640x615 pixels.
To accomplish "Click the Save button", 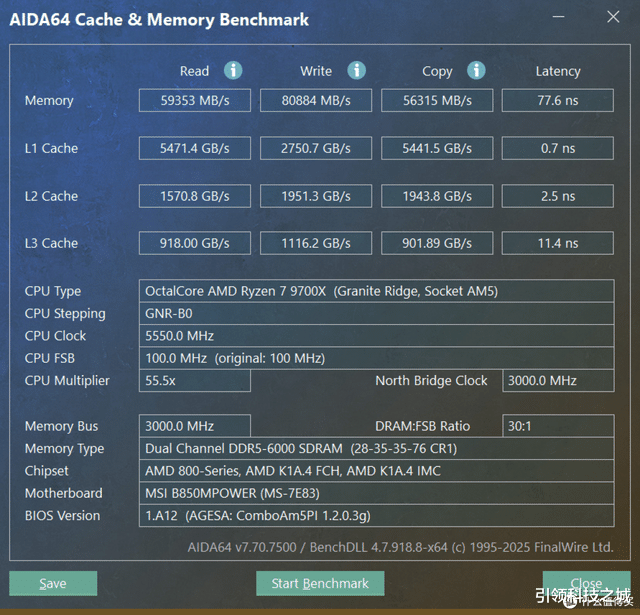I will coord(53,583).
